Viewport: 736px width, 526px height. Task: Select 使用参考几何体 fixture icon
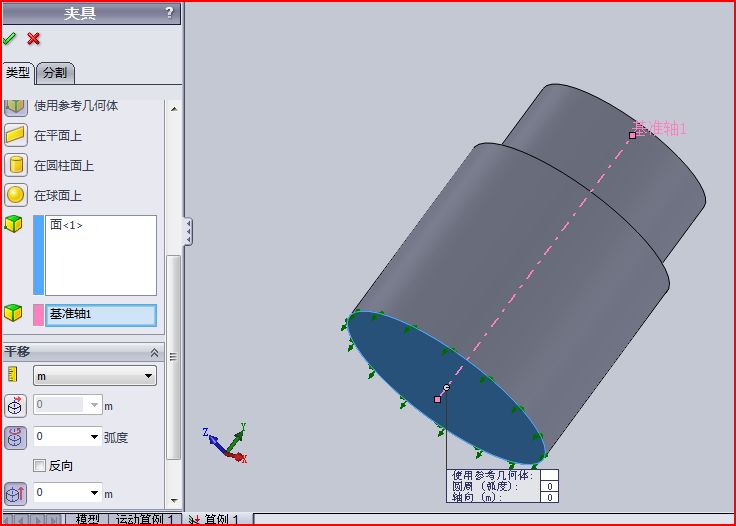[15, 107]
